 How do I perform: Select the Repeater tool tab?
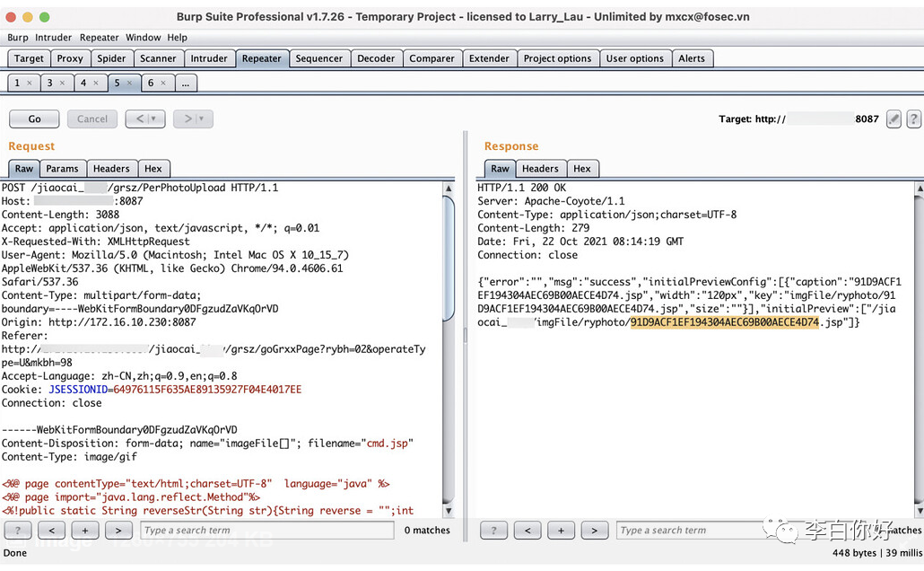click(262, 58)
